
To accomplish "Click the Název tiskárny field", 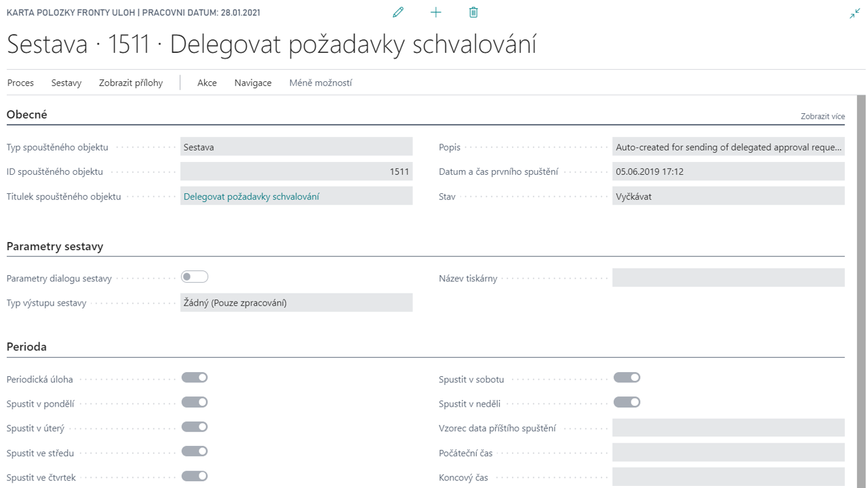I will (728, 277).
